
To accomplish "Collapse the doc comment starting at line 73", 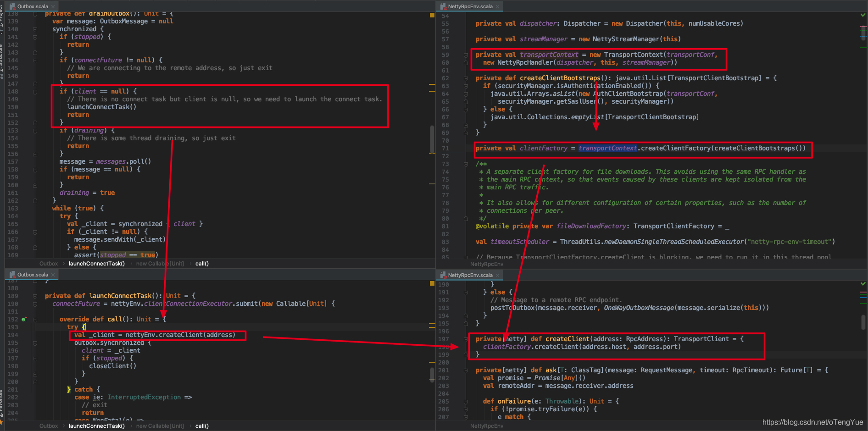I will coord(466,164).
